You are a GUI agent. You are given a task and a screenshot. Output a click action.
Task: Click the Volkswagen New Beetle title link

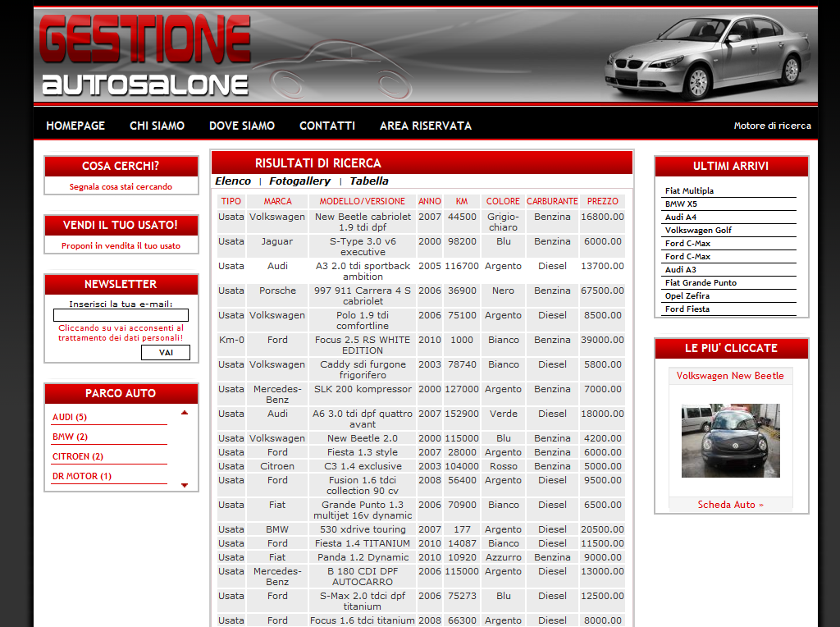pos(730,376)
